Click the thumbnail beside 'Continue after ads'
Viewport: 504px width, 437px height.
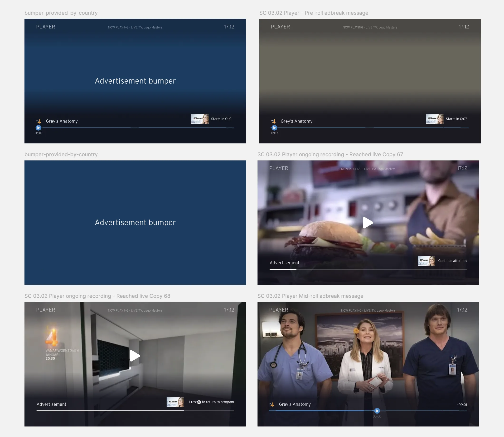(x=426, y=261)
